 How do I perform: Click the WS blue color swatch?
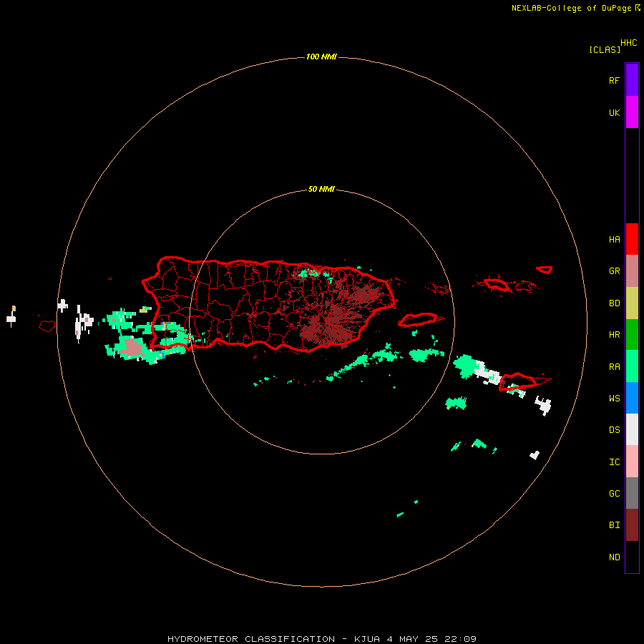[632, 398]
